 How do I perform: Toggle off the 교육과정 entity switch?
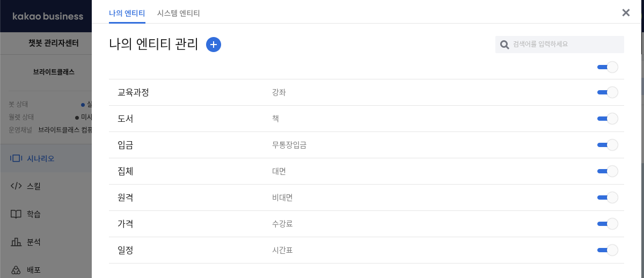(608, 92)
